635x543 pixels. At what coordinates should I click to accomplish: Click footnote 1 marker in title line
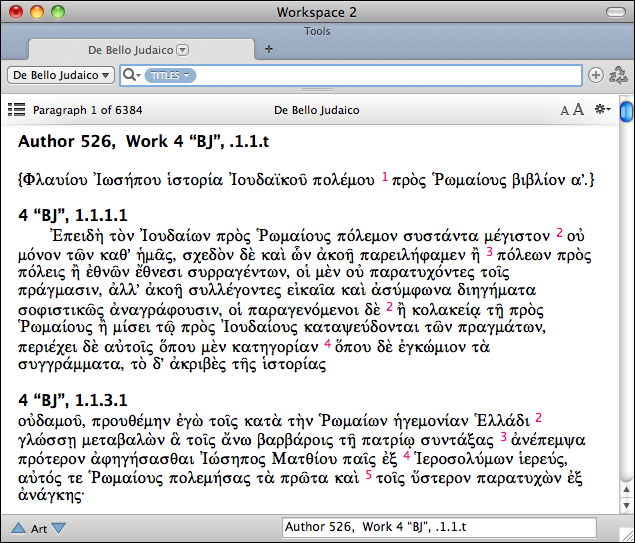pyautogui.click(x=384, y=177)
